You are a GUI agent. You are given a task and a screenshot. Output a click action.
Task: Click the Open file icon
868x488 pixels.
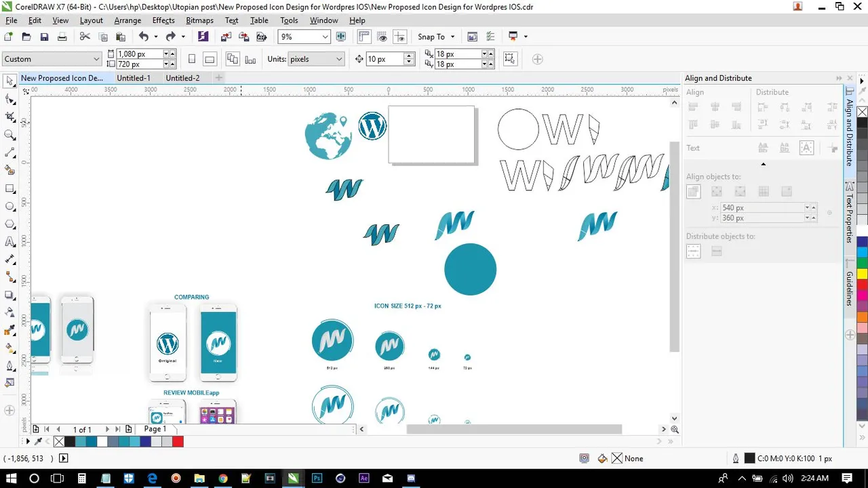[x=26, y=37]
